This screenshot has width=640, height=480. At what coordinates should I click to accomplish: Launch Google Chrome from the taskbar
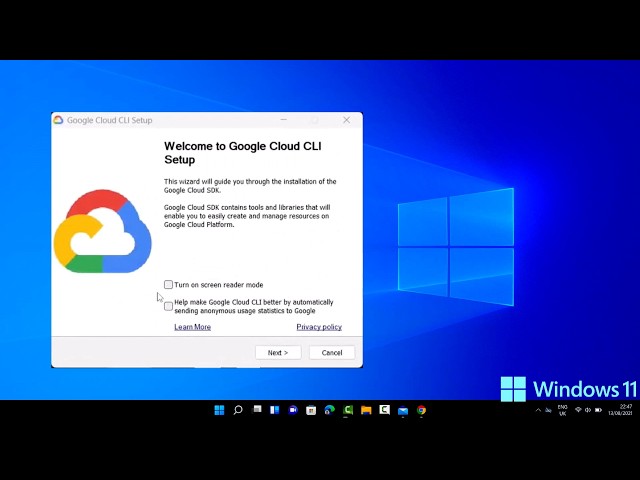pyautogui.click(x=421, y=410)
